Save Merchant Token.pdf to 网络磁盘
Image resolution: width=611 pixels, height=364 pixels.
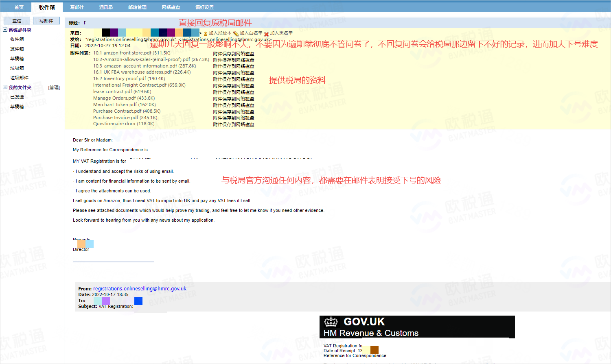[x=234, y=105]
